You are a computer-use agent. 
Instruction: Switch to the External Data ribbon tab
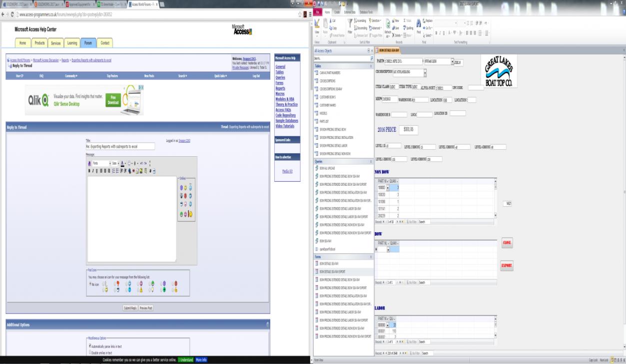(x=350, y=12)
